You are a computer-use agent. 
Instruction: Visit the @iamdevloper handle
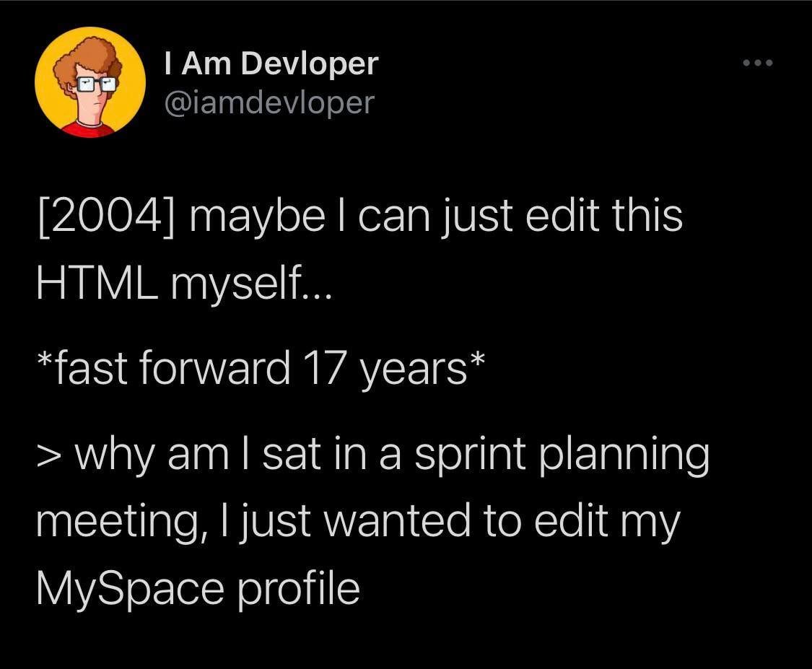(270, 102)
